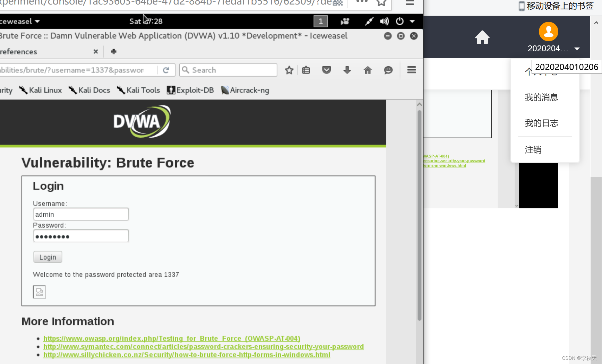The image size is (602, 364).
Task: Open Iceweasel hamburger menu
Action: [412, 70]
